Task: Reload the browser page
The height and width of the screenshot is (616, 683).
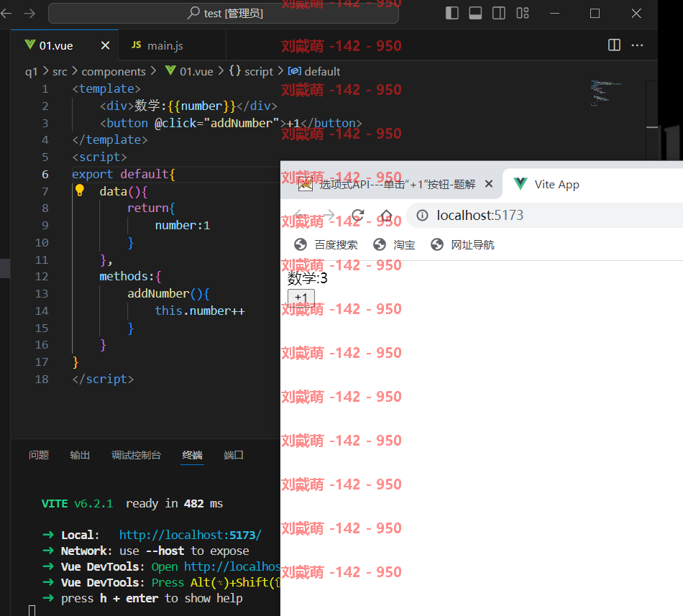Action: [x=357, y=215]
